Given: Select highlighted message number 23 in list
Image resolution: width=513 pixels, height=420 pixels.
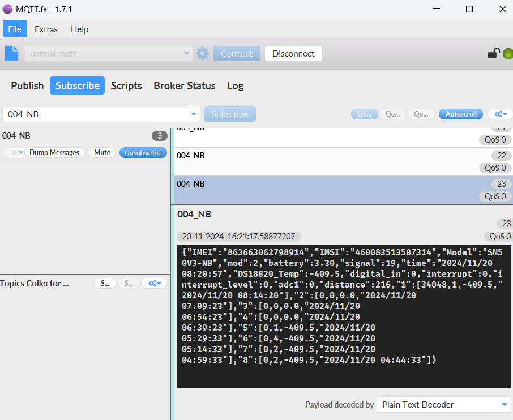Looking at the screenshot, I should [x=343, y=190].
